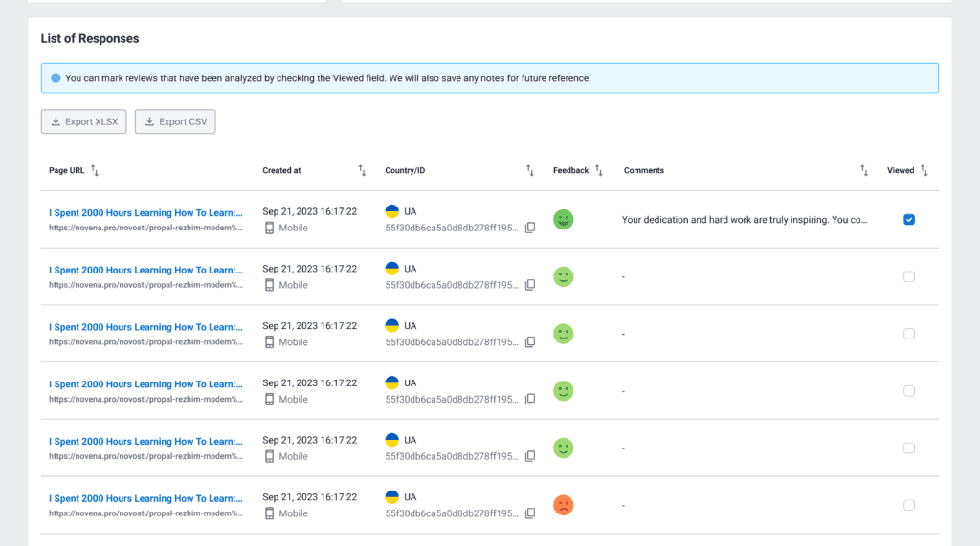Sort the table by Feedback column

click(598, 170)
